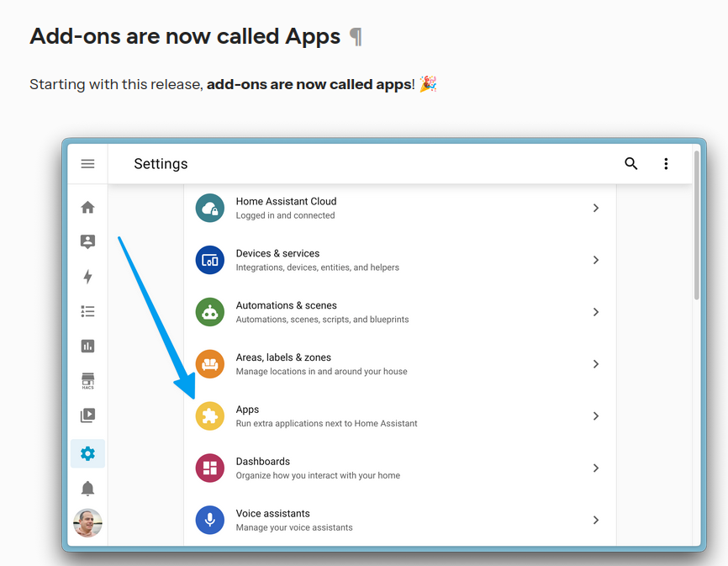Open Areas, labels & zones title

[283, 357]
